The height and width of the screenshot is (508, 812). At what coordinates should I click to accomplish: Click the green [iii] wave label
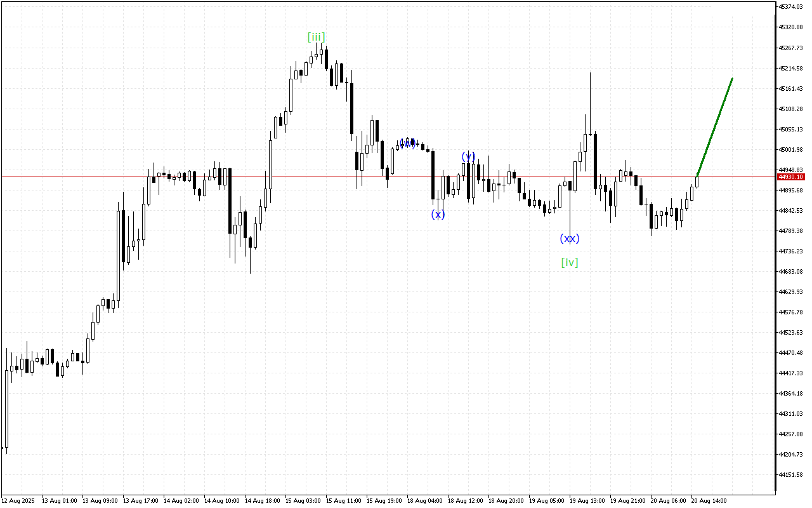click(316, 37)
